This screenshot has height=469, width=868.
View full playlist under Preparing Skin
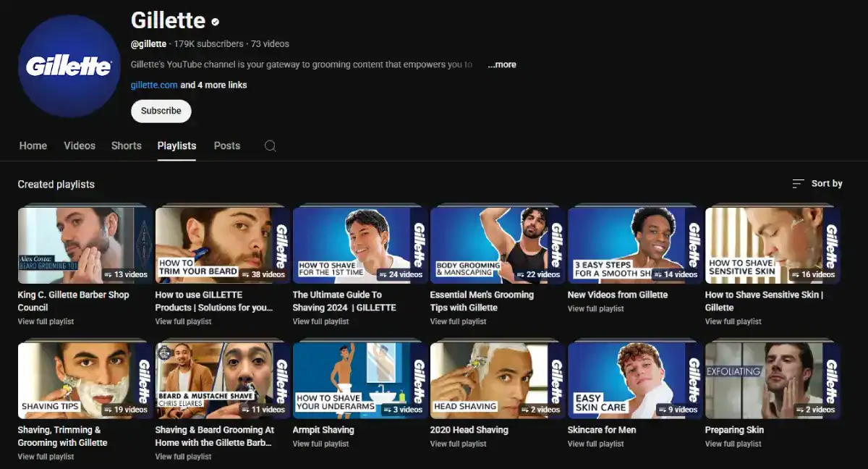(733, 444)
